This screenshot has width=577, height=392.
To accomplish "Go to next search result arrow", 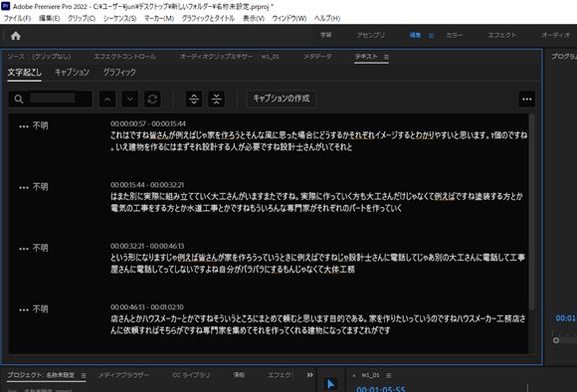I will click(x=130, y=99).
